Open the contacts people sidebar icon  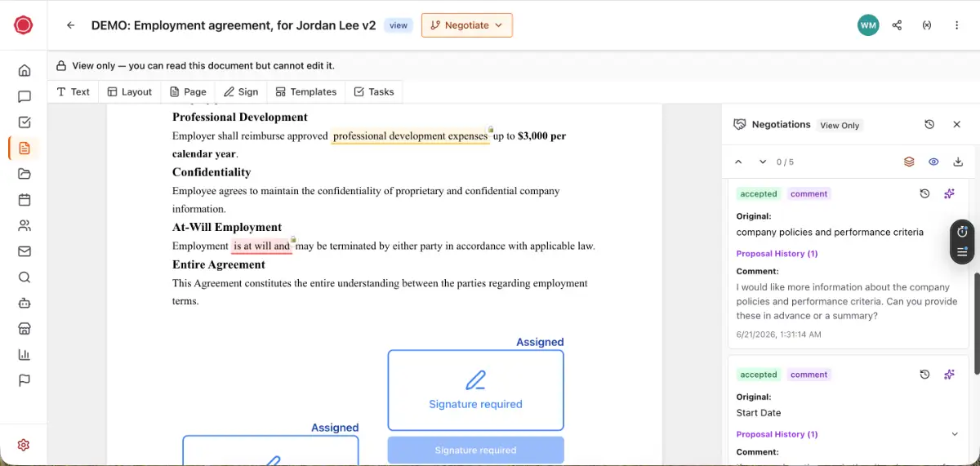pos(24,225)
